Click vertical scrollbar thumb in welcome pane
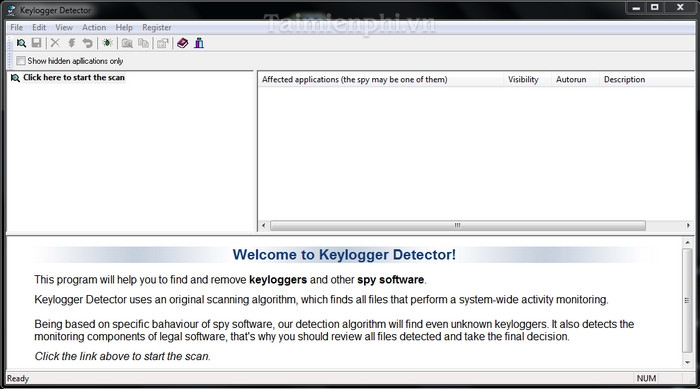This screenshot has width=700, height=389. tap(688, 301)
